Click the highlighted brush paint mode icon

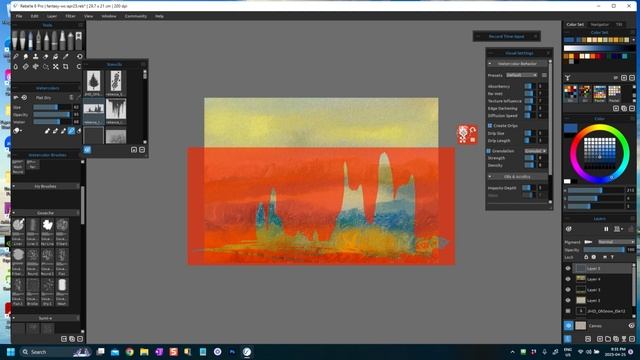click(x=71, y=131)
